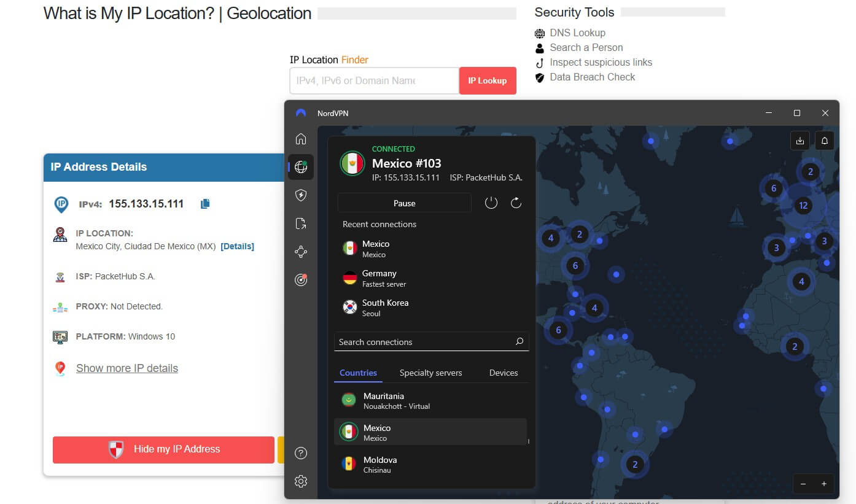Click the Data Breach Check shield icon
This screenshot has height=504, width=856.
point(540,77)
